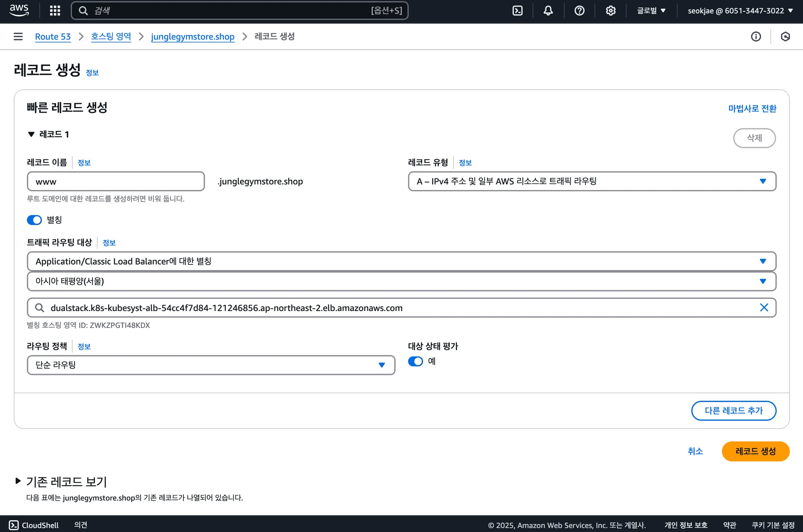Open the hamburger side navigation menu

[18, 36]
